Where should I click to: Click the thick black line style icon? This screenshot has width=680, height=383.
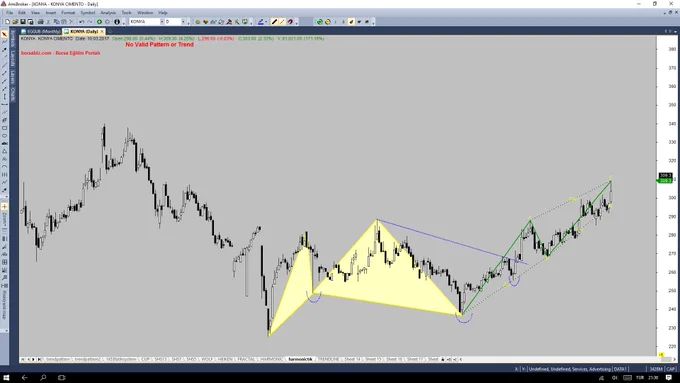coord(274,22)
